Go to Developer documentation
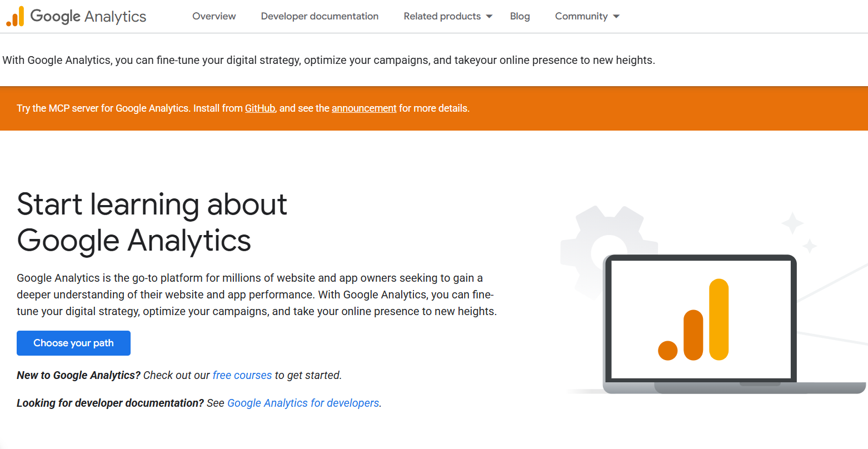Image resolution: width=868 pixels, height=449 pixels. click(320, 17)
